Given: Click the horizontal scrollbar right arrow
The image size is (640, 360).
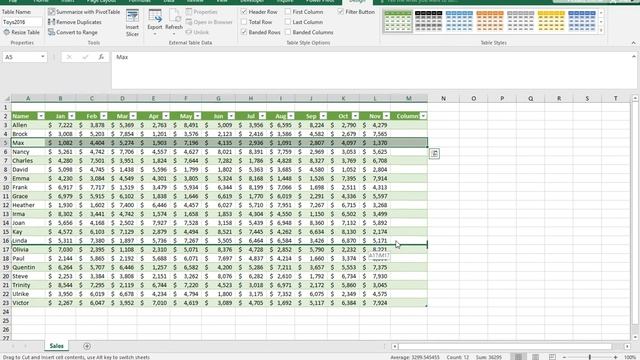Looking at the screenshot, I should [627, 347].
